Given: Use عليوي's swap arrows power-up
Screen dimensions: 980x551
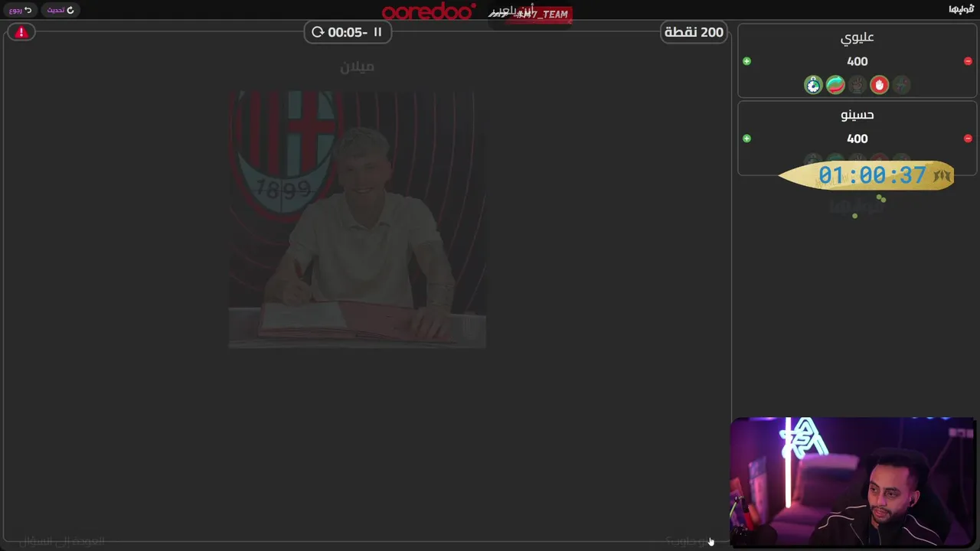Looking at the screenshot, I should tap(835, 85).
